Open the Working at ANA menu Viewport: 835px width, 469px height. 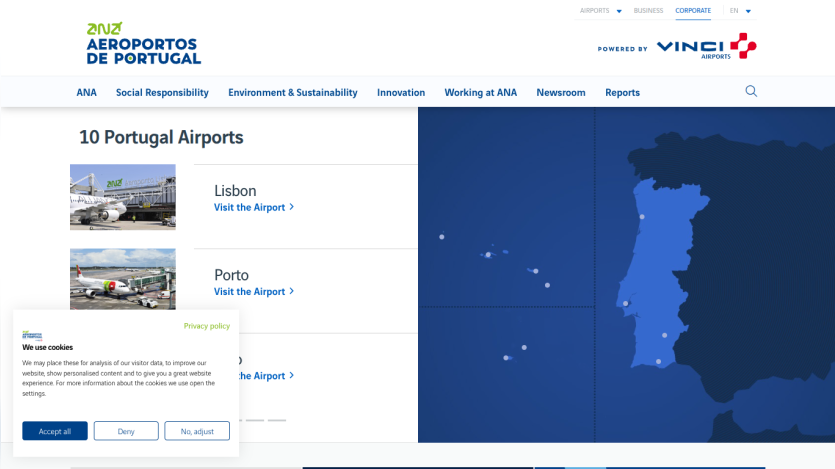click(x=481, y=93)
